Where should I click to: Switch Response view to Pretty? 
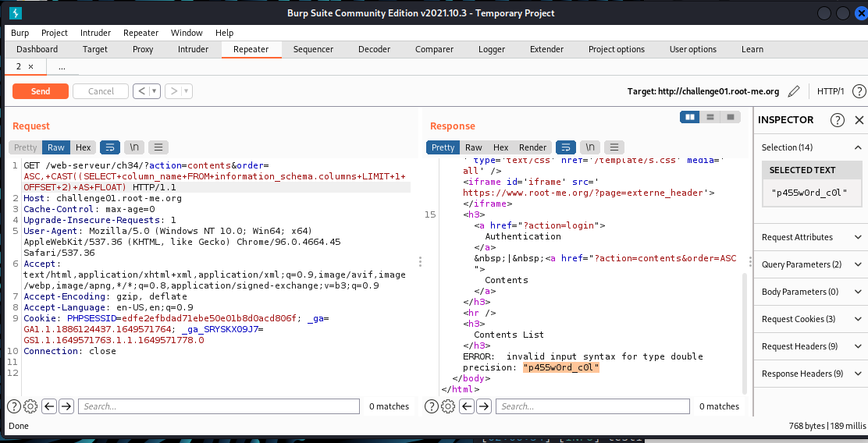[443, 147]
